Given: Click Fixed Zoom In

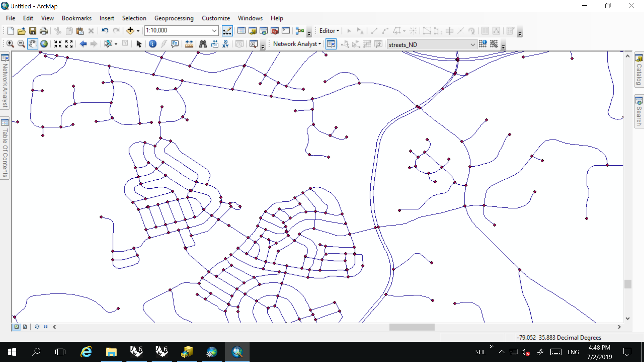Looking at the screenshot, I should (x=58, y=44).
